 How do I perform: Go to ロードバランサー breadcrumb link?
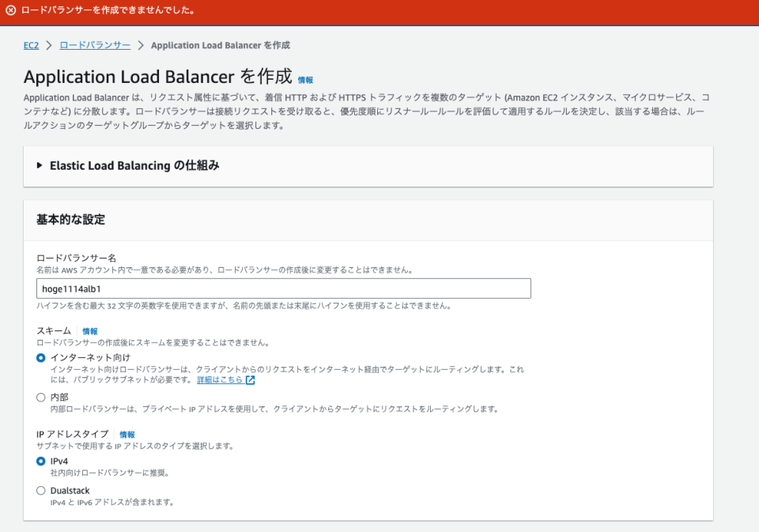[x=95, y=45]
